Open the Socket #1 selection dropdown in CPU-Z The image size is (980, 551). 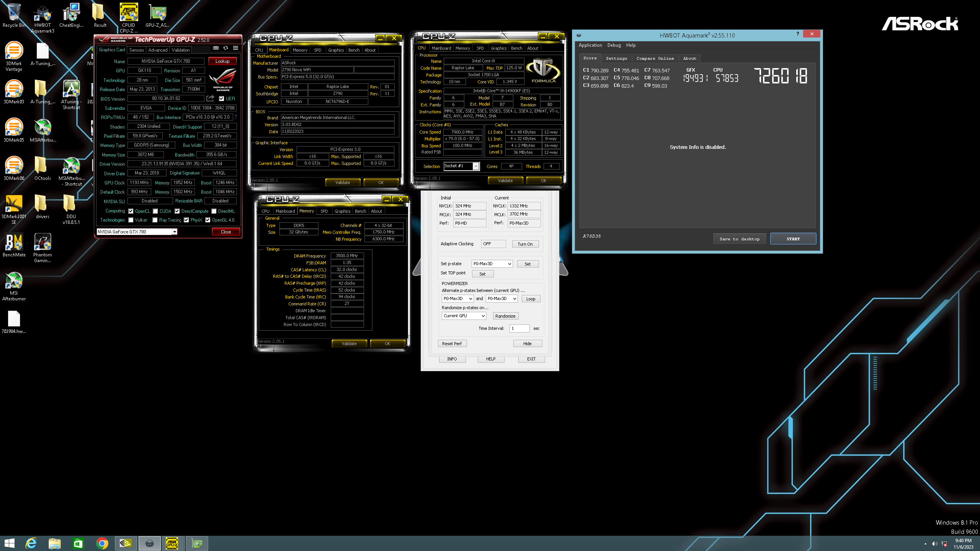[461, 166]
